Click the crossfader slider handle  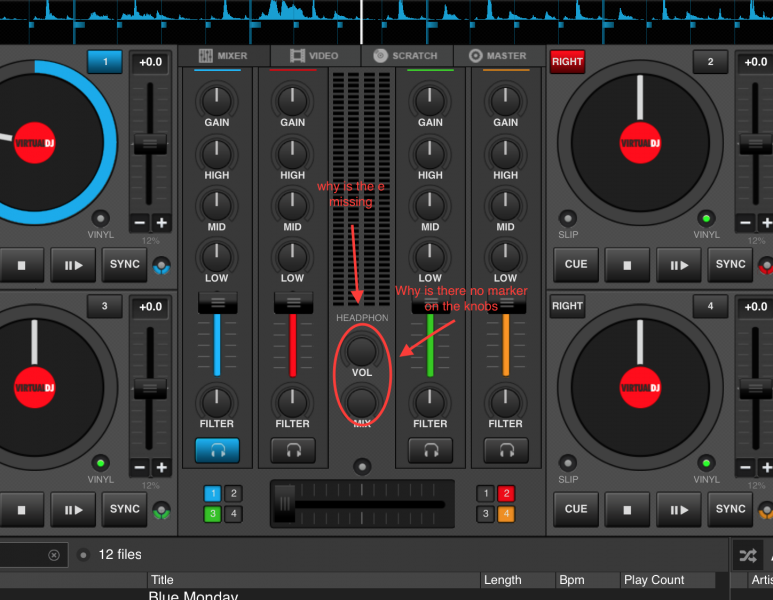285,500
